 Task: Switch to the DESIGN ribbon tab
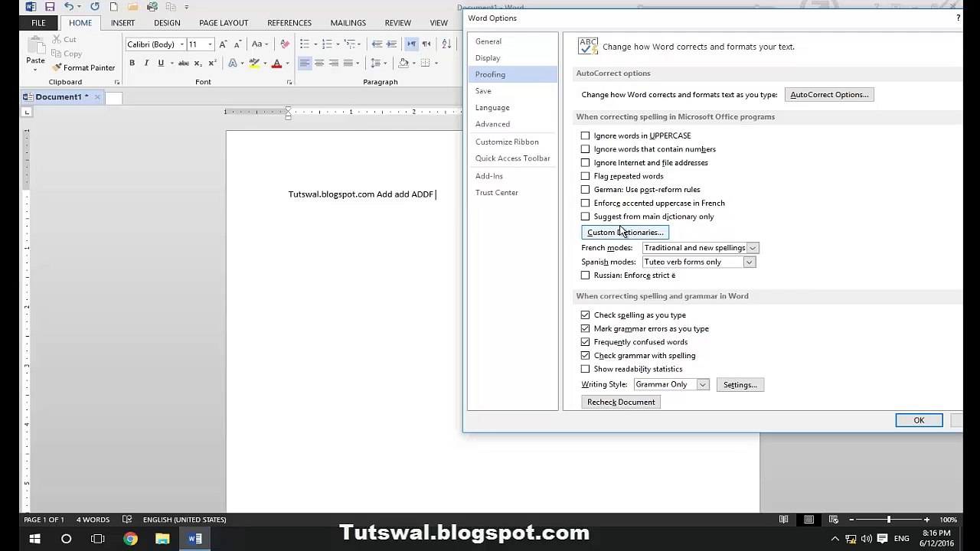click(x=167, y=23)
